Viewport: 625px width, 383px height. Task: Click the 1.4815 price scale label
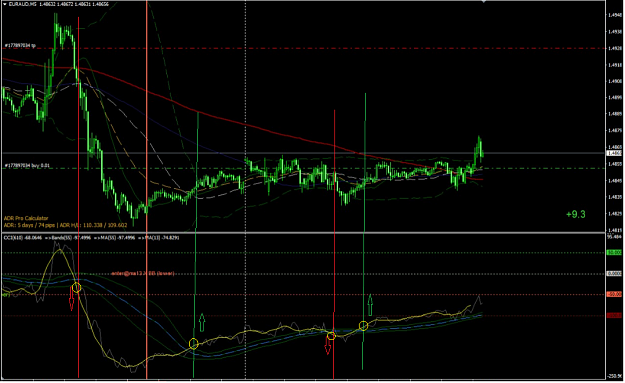click(615, 230)
